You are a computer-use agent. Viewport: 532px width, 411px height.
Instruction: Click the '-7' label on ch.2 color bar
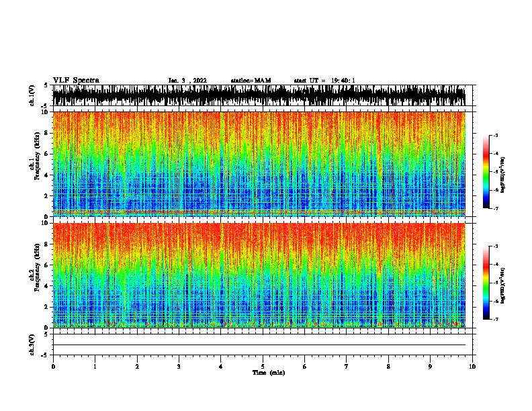(x=495, y=320)
